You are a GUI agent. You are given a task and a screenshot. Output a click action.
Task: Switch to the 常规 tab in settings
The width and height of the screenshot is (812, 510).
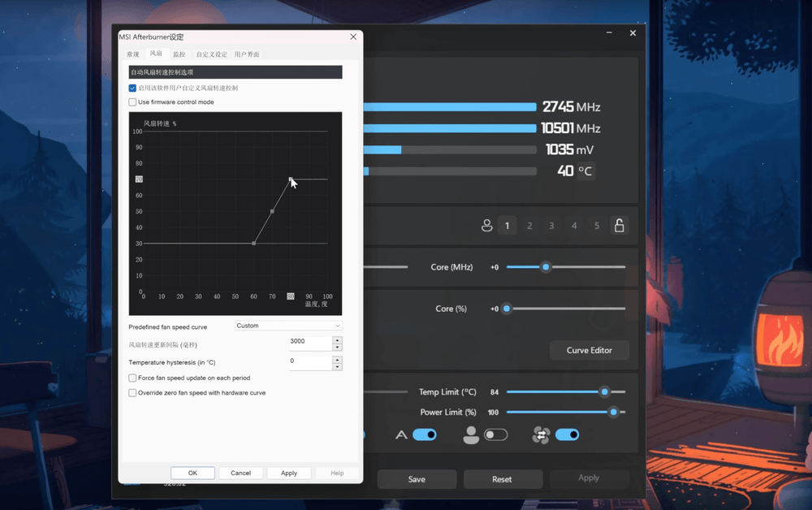(x=133, y=54)
